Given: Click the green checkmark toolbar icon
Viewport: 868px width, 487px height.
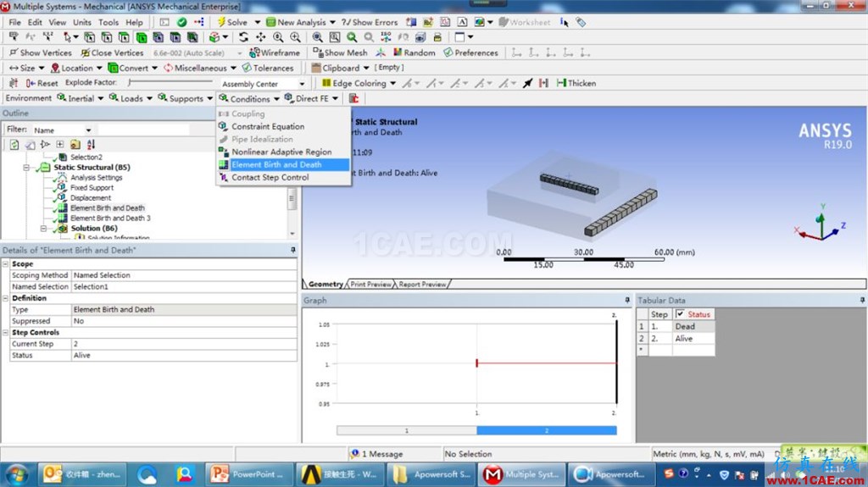Looking at the screenshot, I should click(x=181, y=22).
